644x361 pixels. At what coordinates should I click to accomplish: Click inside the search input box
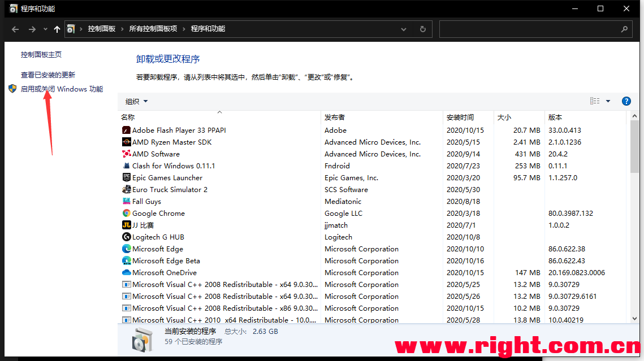coord(530,29)
